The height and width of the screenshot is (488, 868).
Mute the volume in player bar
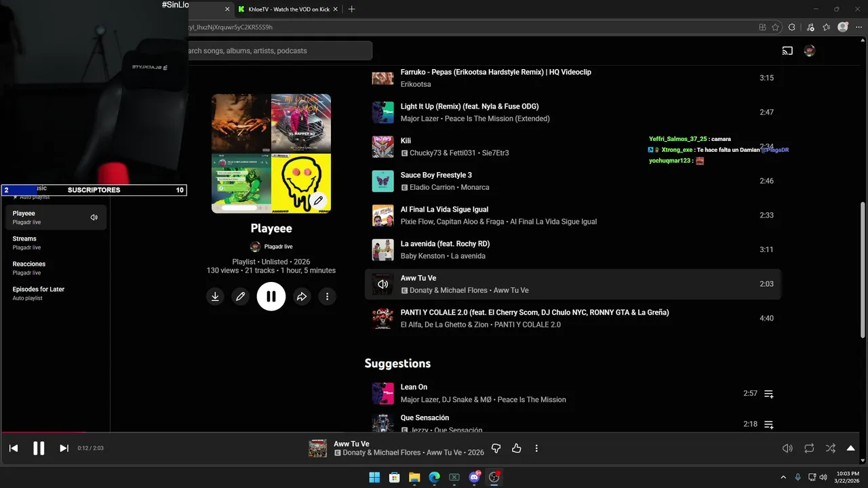coord(787,448)
